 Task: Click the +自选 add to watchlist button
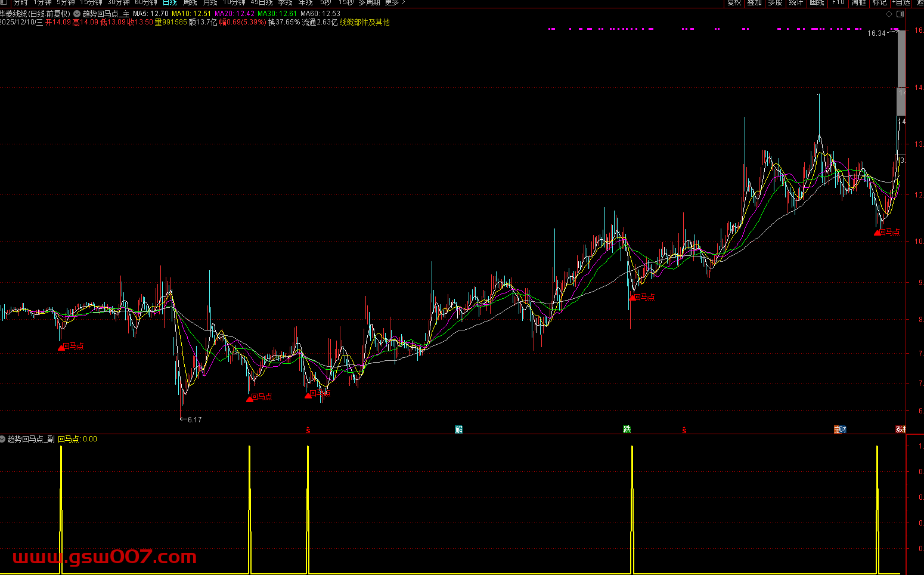tap(901, 3)
